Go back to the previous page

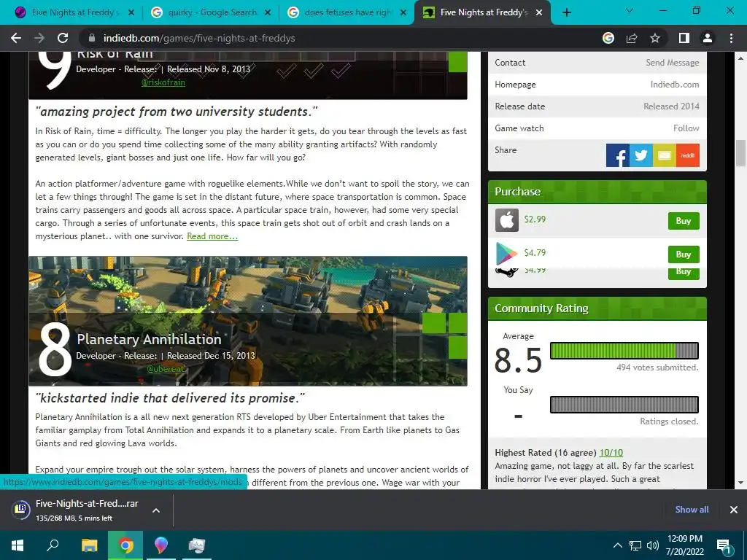click(x=16, y=38)
